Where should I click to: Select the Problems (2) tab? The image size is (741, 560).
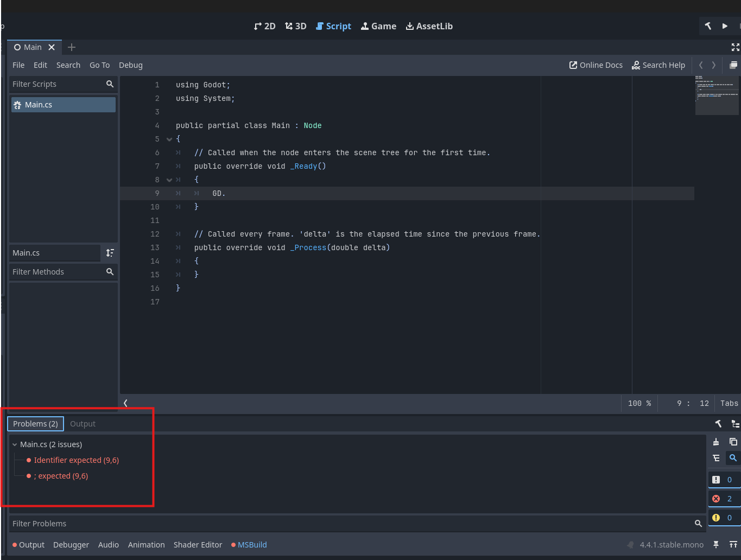pyautogui.click(x=35, y=424)
